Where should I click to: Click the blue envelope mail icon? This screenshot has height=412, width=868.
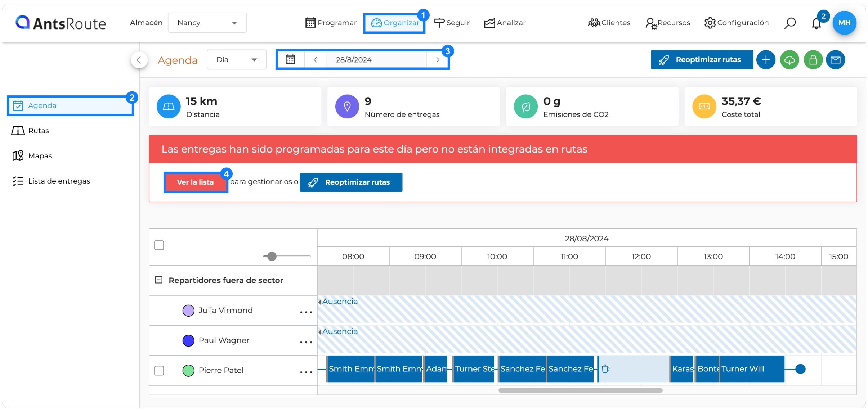click(x=836, y=60)
